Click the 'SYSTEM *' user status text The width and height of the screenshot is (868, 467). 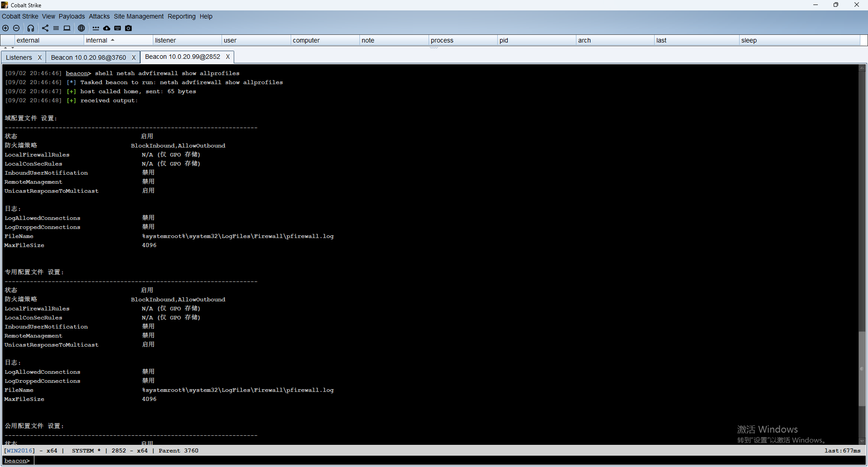tap(86, 451)
